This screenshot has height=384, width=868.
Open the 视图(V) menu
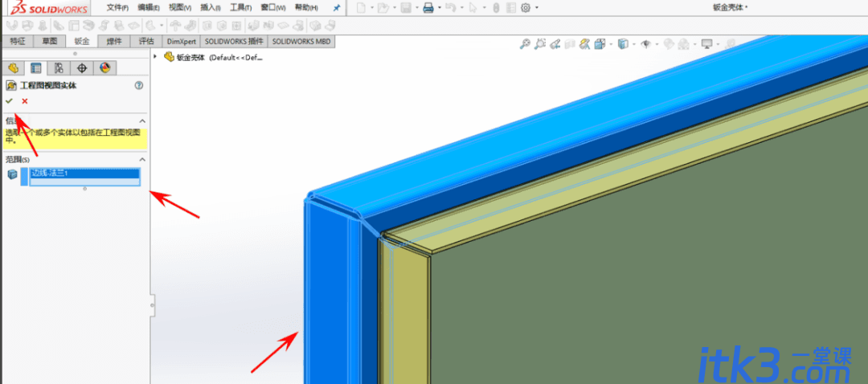click(x=180, y=8)
